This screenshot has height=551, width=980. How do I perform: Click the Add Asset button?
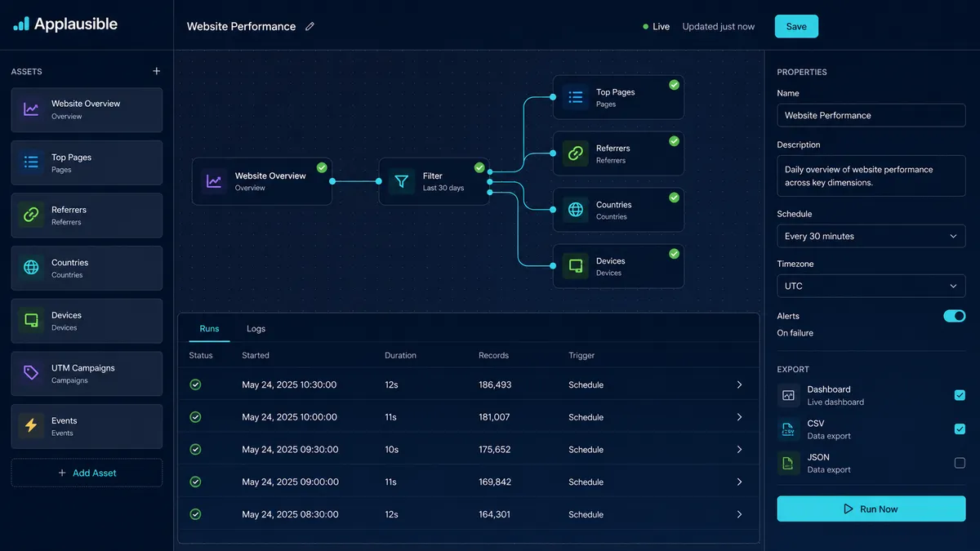point(87,473)
